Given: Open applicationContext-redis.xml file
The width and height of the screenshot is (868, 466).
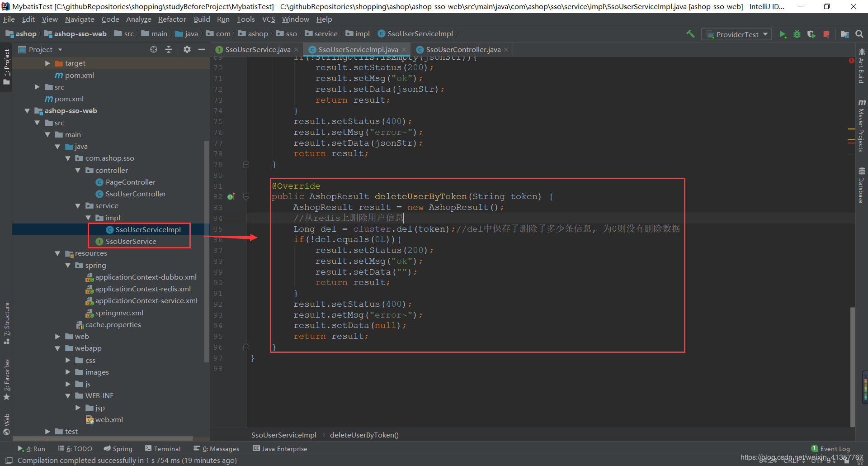Looking at the screenshot, I should 138,289.
